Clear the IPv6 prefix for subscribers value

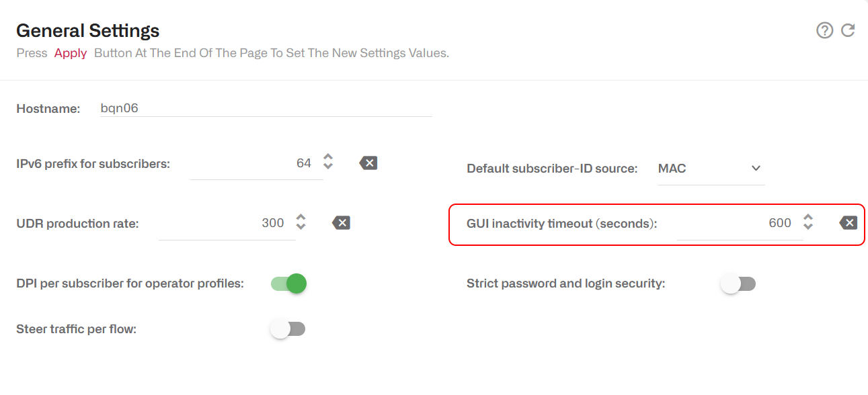(x=368, y=163)
